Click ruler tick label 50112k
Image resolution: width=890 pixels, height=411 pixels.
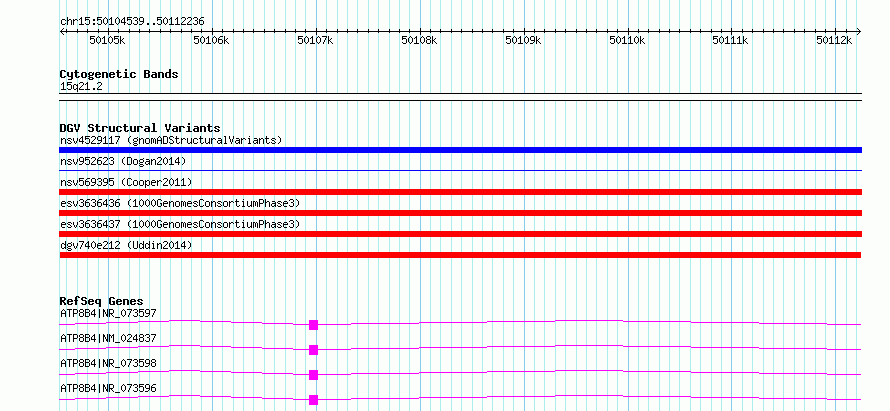[x=834, y=40]
